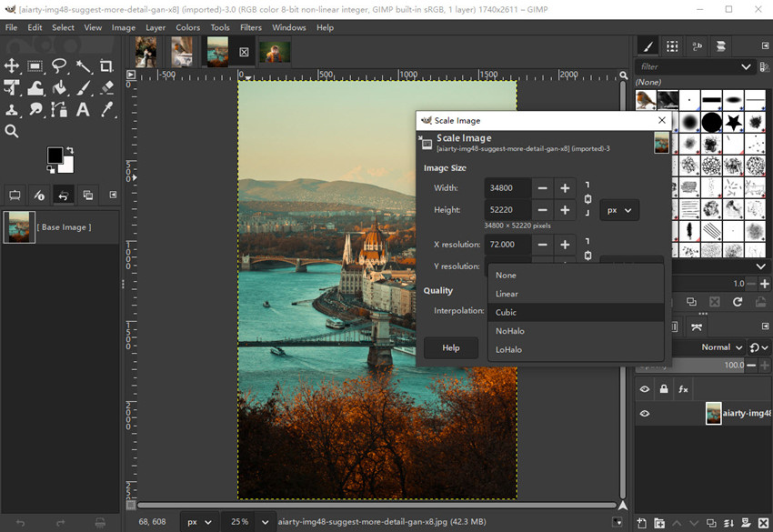Viewport: 773px width, 532px height.
Task: Select the Move tool
Action: point(13,65)
